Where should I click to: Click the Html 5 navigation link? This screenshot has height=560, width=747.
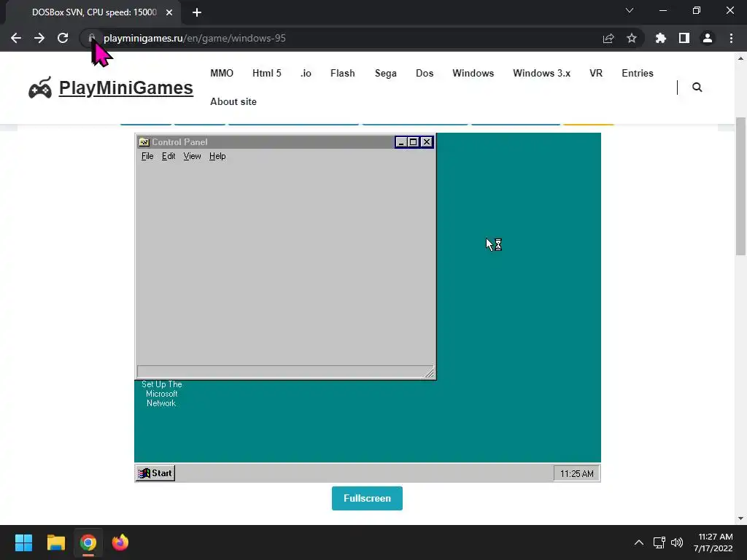point(267,74)
